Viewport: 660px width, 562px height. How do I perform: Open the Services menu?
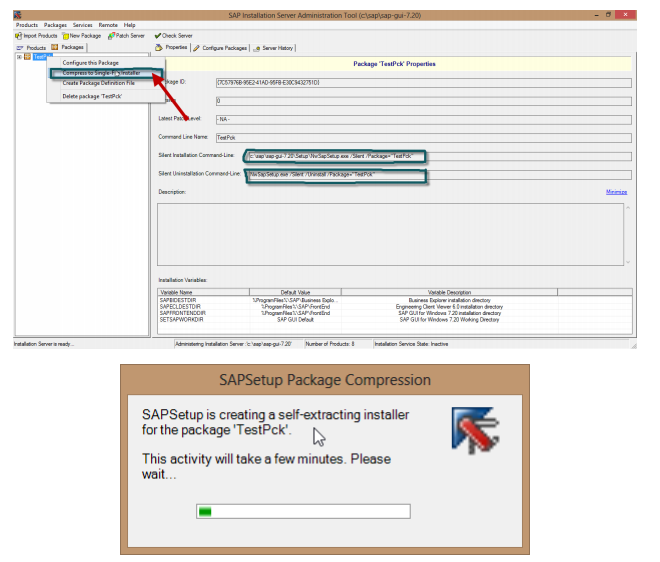[82, 25]
